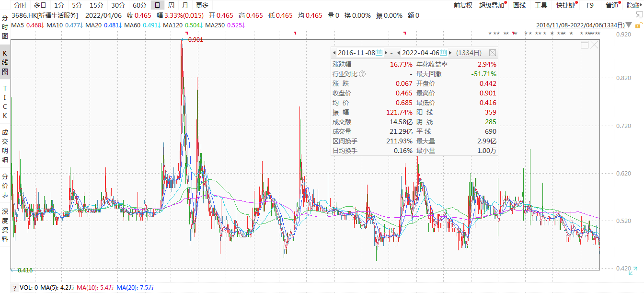This screenshot has width=644, height=293.
Task: Click the MA120 0.504 indicator label
Action: pyautogui.click(x=184, y=25)
